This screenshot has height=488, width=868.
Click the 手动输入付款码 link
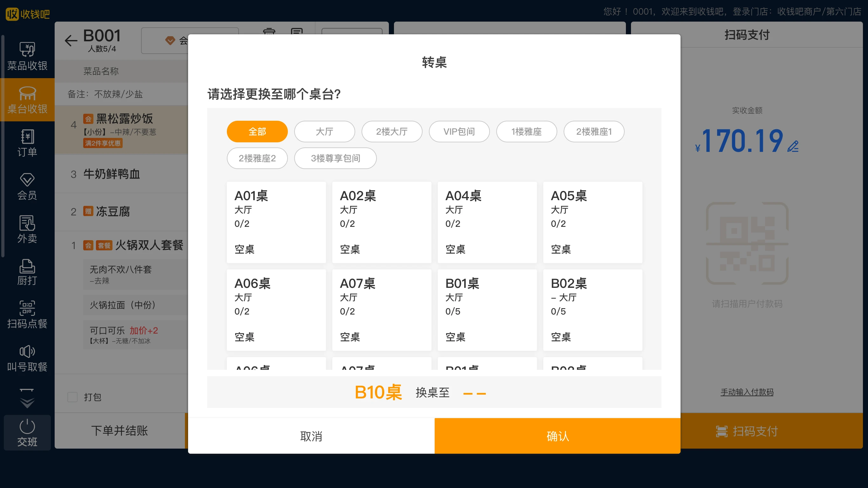pyautogui.click(x=747, y=392)
